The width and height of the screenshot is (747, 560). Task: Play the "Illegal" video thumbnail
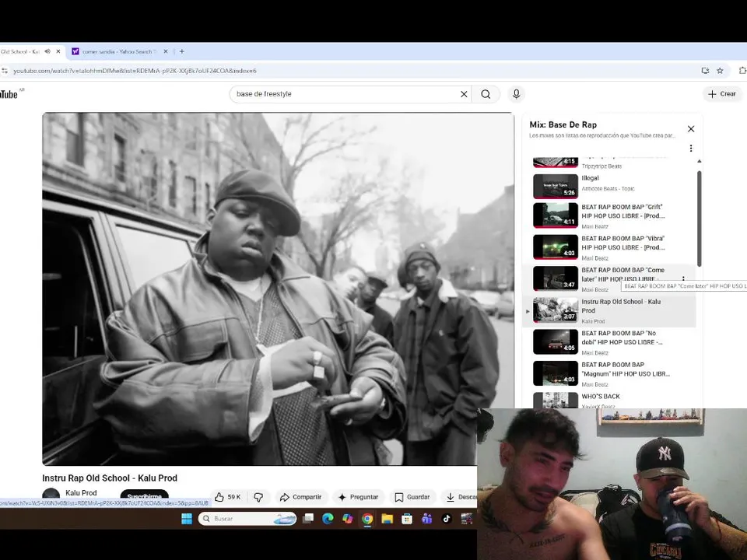coord(555,186)
